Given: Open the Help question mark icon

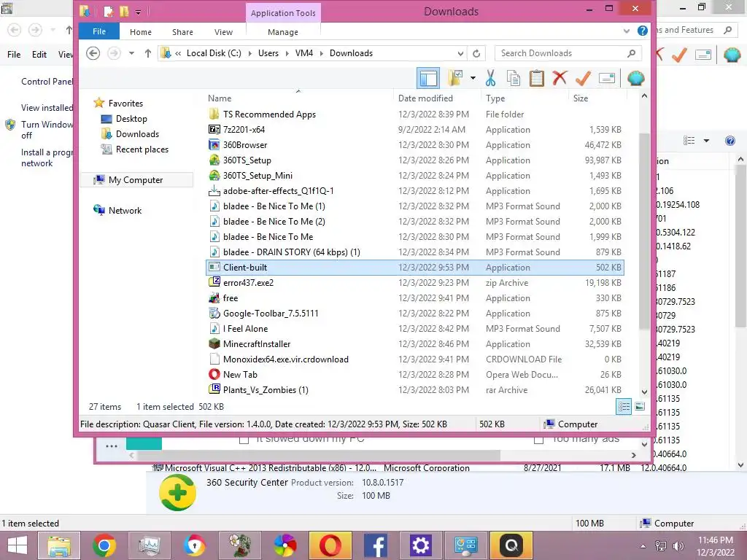Looking at the screenshot, I should click(x=642, y=31).
